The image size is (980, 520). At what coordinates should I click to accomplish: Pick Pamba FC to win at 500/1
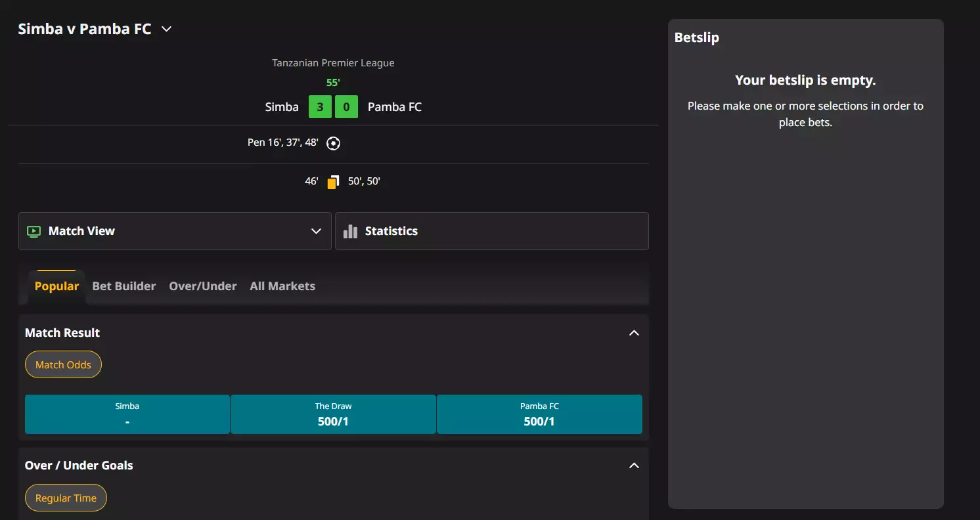click(x=539, y=414)
